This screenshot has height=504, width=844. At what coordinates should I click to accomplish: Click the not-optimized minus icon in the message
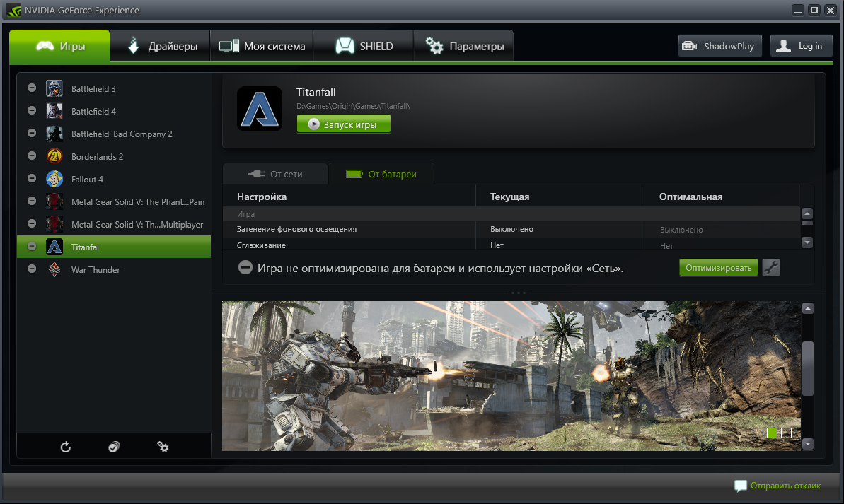[x=245, y=267]
